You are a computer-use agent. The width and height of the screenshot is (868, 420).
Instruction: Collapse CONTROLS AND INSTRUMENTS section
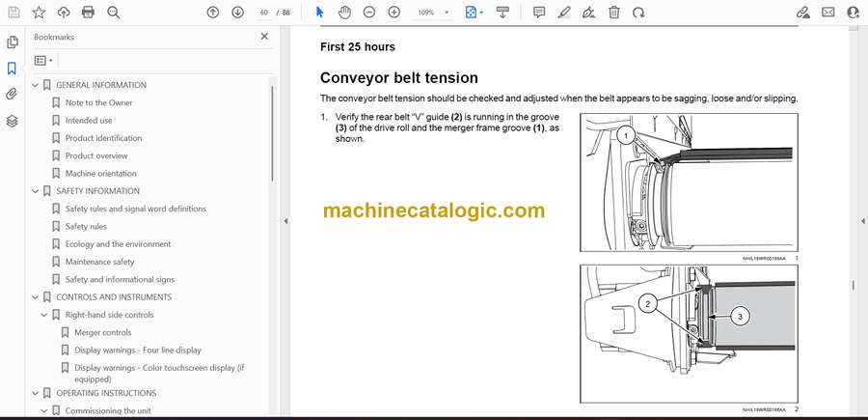[x=36, y=297]
